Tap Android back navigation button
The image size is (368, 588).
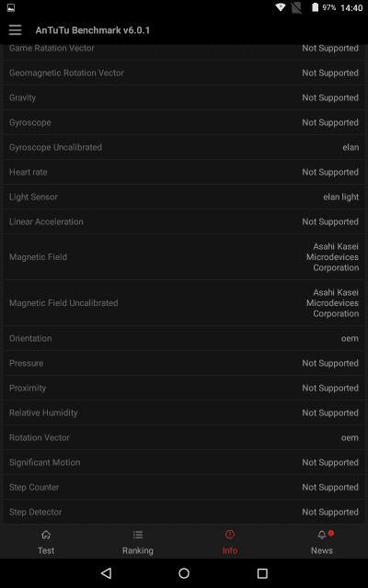click(x=107, y=572)
